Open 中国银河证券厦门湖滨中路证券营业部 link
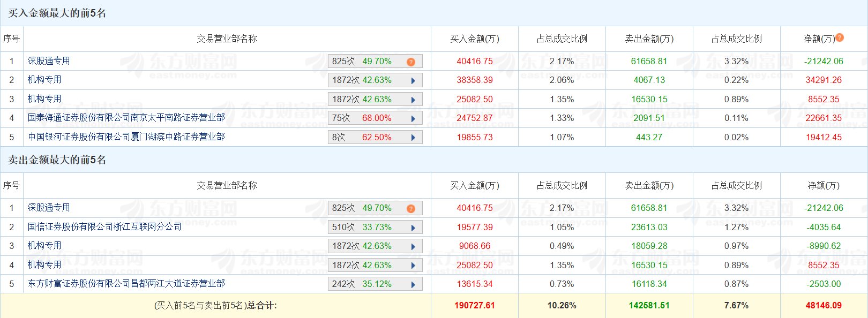The height and width of the screenshot is (318, 868). [126, 137]
